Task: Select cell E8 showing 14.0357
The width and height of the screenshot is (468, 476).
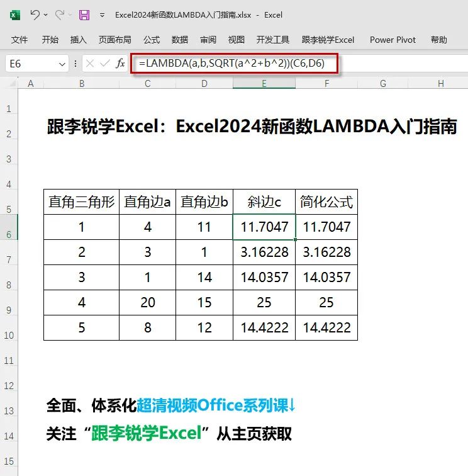Action: [x=264, y=278]
